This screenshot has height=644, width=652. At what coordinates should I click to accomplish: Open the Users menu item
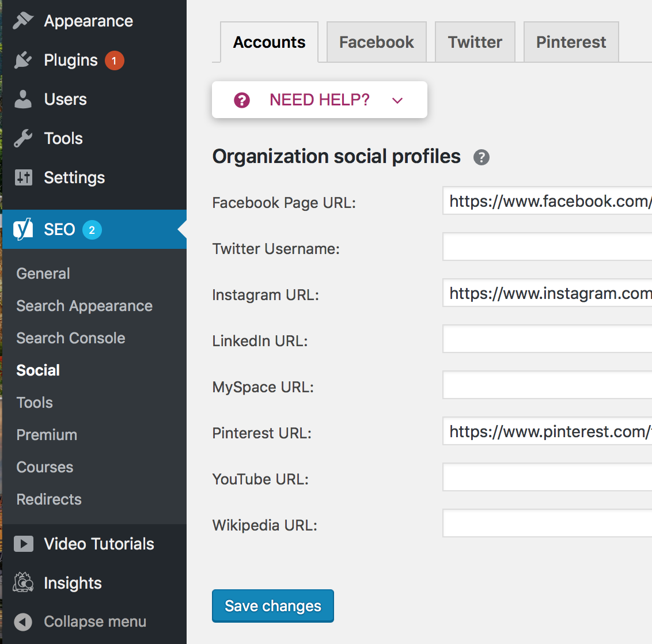coord(94,99)
